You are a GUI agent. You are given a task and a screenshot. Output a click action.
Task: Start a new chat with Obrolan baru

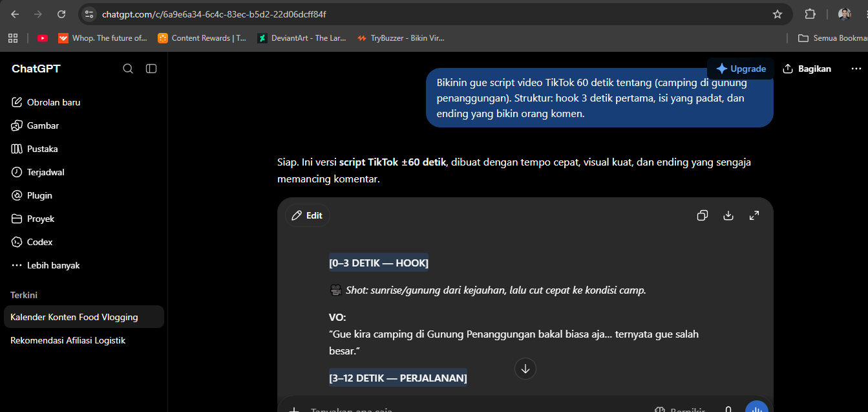pos(84,102)
